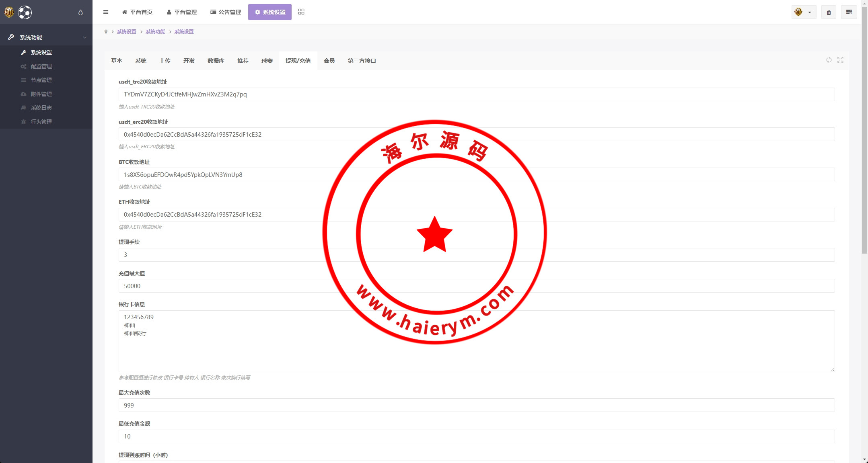Click the 银行卡信息 textarea resize handle

[832, 369]
